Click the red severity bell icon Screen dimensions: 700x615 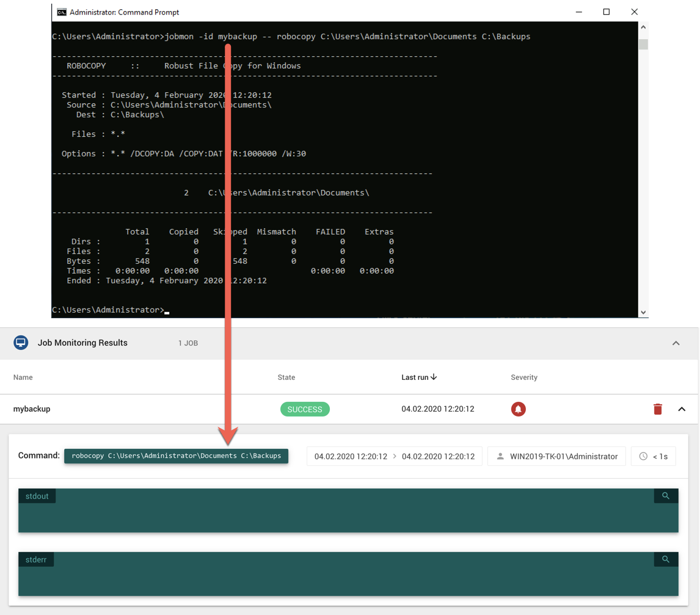point(518,409)
